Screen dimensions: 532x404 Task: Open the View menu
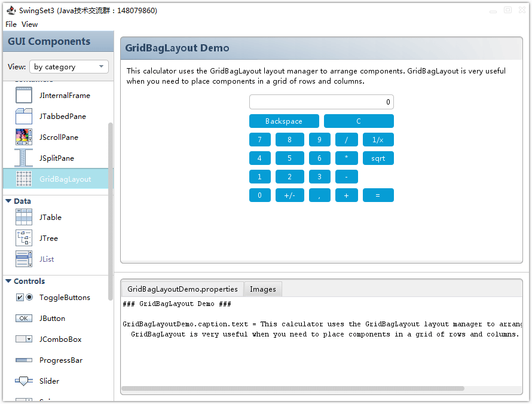(x=29, y=25)
